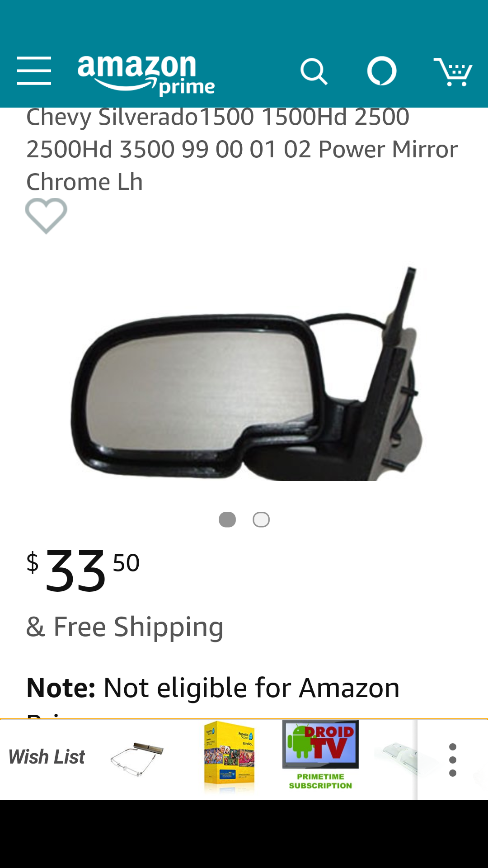488x868 pixels.
Task: Open the hamburger navigation menu
Action: pyautogui.click(x=34, y=71)
